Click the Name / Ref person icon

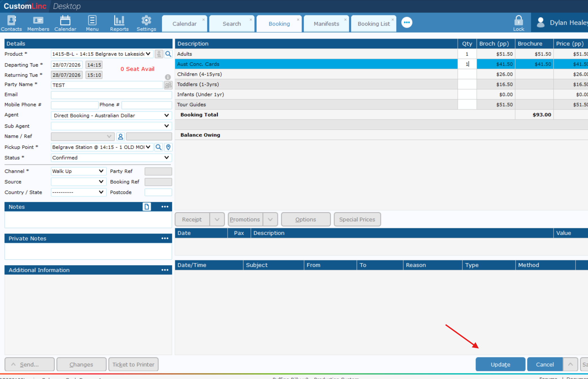pyautogui.click(x=120, y=136)
